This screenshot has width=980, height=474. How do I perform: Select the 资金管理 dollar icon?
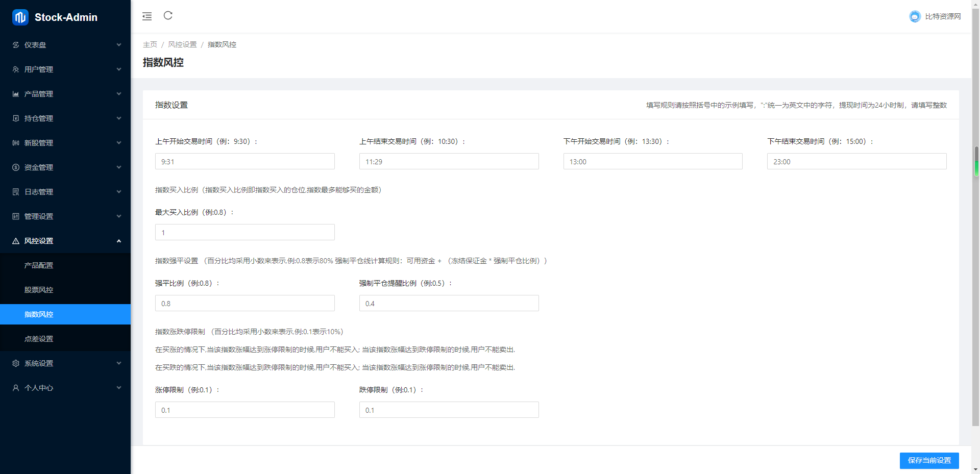15,167
